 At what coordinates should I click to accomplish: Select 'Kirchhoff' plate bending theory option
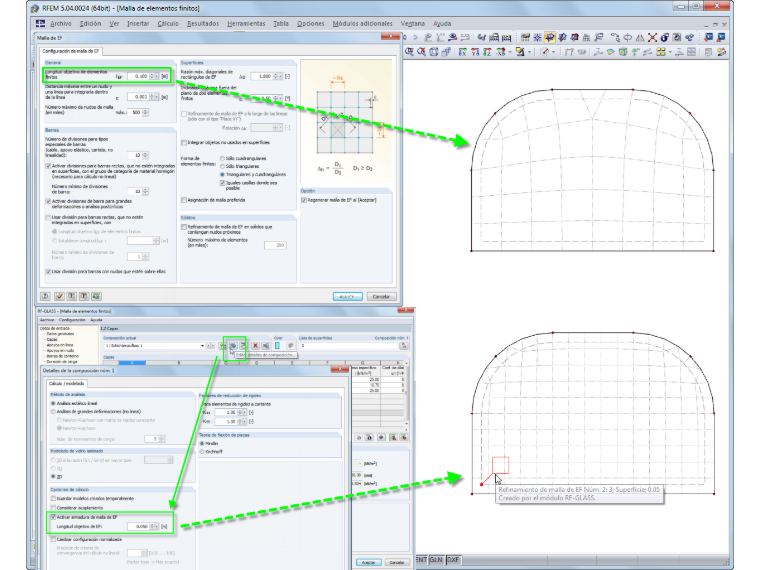202,452
